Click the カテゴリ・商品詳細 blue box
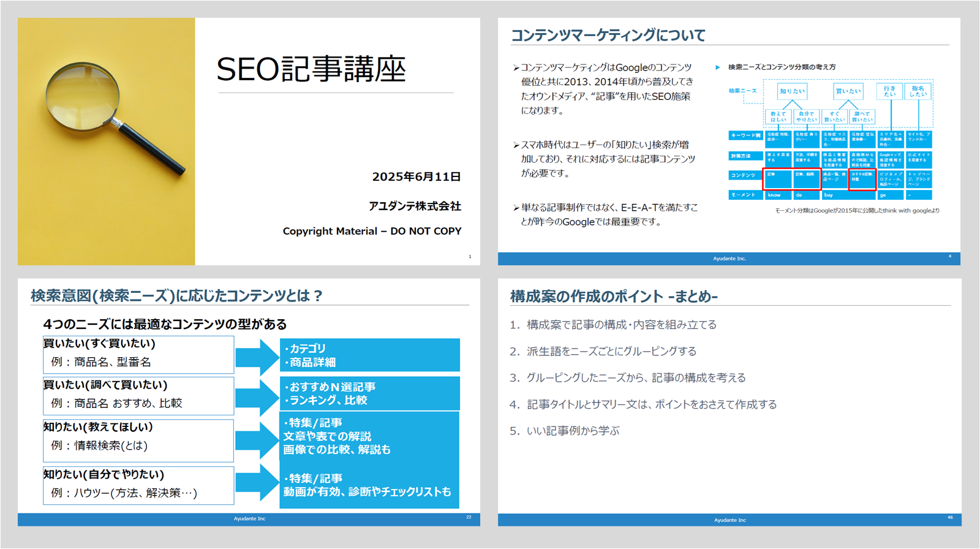This screenshot has height=549, width=980. coord(369,355)
